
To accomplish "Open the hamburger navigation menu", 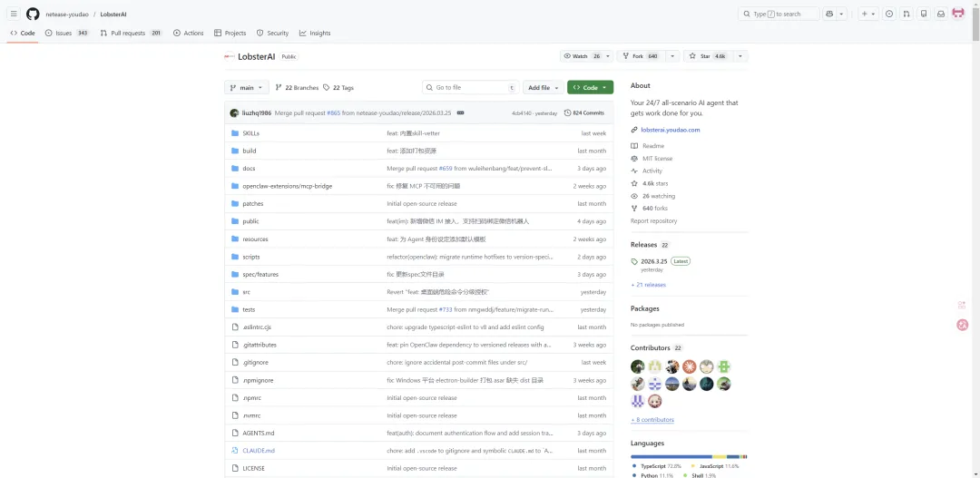I will coord(14,14).
